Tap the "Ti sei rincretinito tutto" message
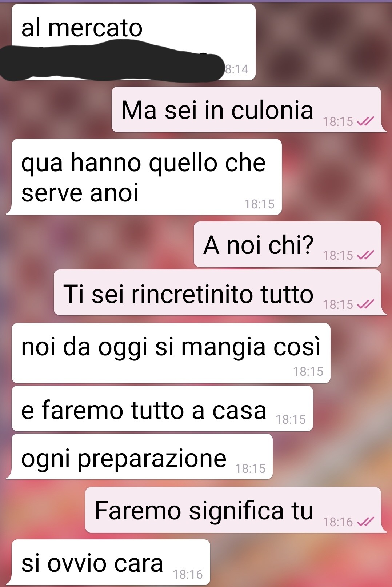Screen dimensions: 392x587 [218, 292]
